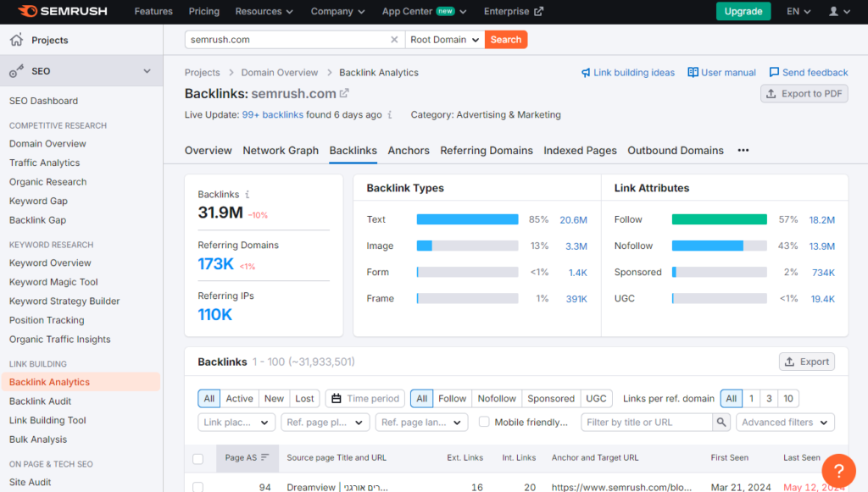Click the Filter by title or URL field
This screenshot has width=868, height=492.
[x=647, y=423]
